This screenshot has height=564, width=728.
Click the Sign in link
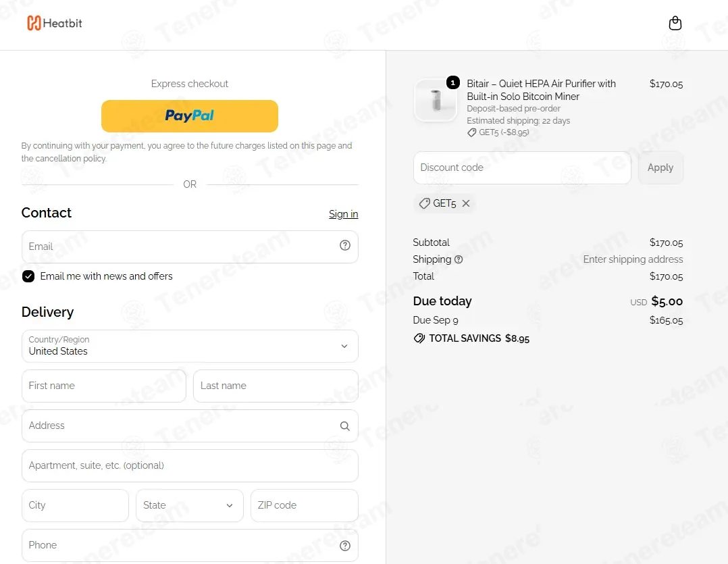tap(343, 214)
